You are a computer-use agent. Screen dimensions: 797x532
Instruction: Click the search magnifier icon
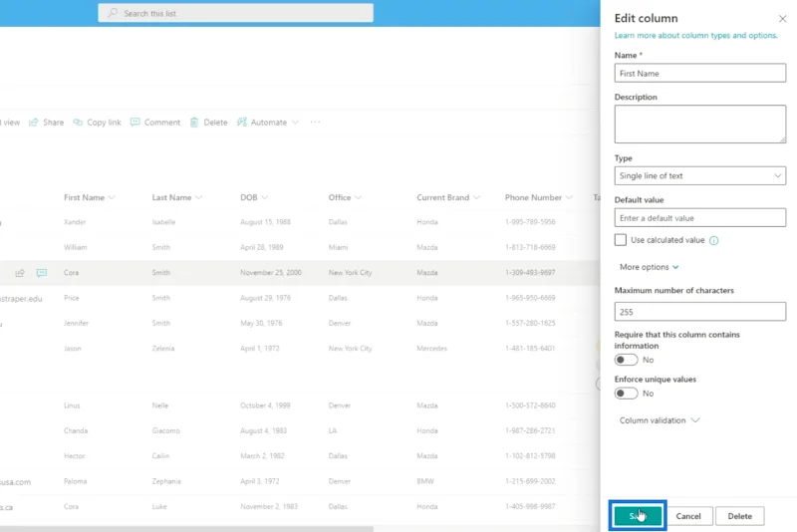(x=113, y=13)
